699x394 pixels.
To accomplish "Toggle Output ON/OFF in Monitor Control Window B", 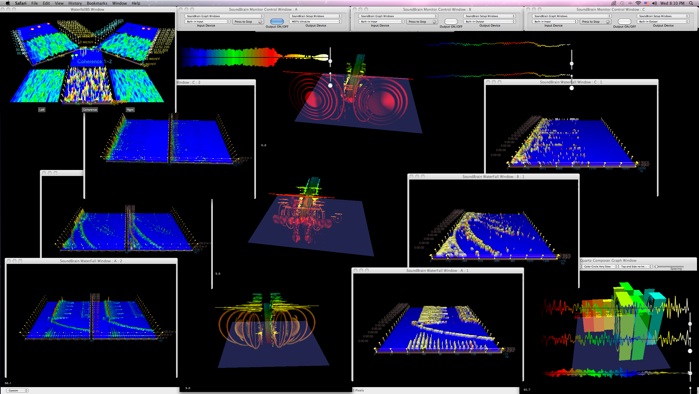I will click(451, 21).
